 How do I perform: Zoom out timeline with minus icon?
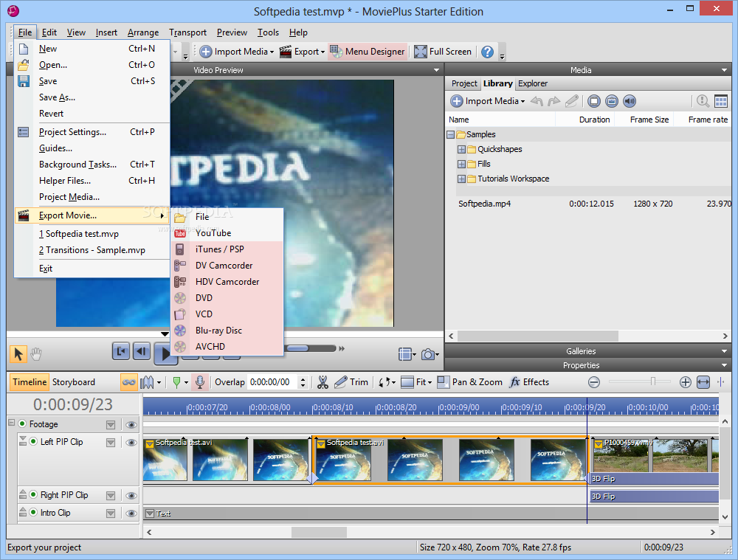click(594, 382)
